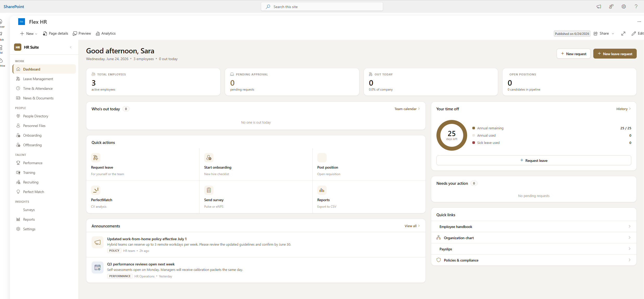Click Request leave button in time off card
Viewport: 644px width, 299px height.
(534, 160)
